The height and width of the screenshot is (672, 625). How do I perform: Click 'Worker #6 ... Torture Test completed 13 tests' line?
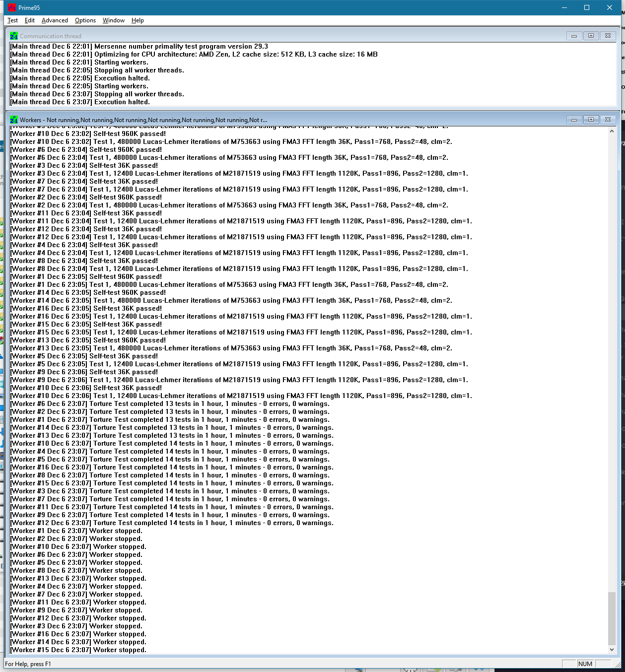(x=170, y=403)
